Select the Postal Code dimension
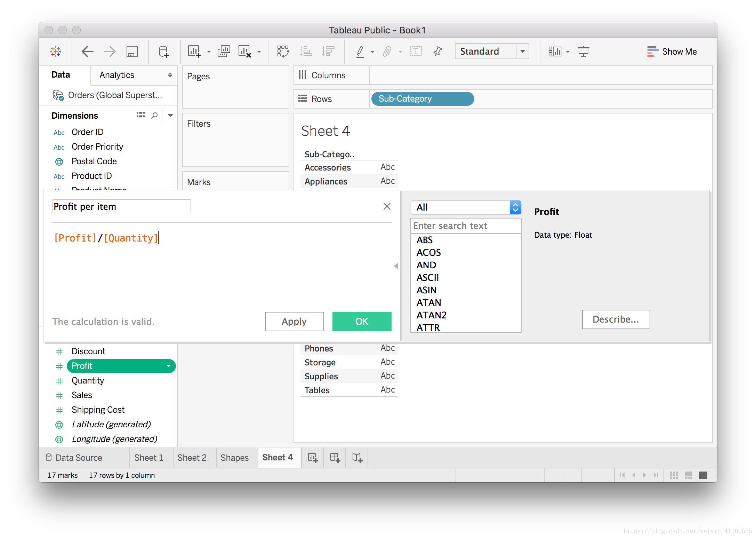This screenshot has height=538, width=756. (x=94, y=161)
